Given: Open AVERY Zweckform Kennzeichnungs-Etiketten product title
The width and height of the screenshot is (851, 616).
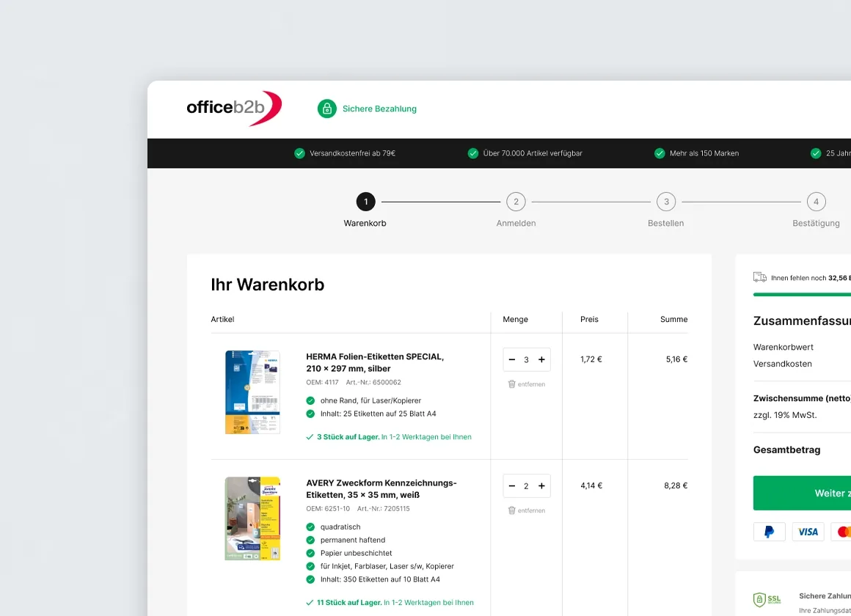Looking at the screenshot, I should click(x=381, y=489).
